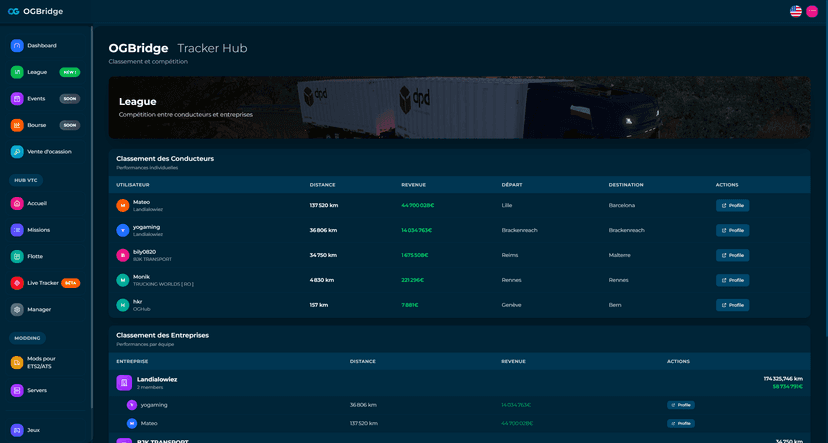Open Profile for bily0820
This screenshot has width=828, height=443.
coord(732,255)
